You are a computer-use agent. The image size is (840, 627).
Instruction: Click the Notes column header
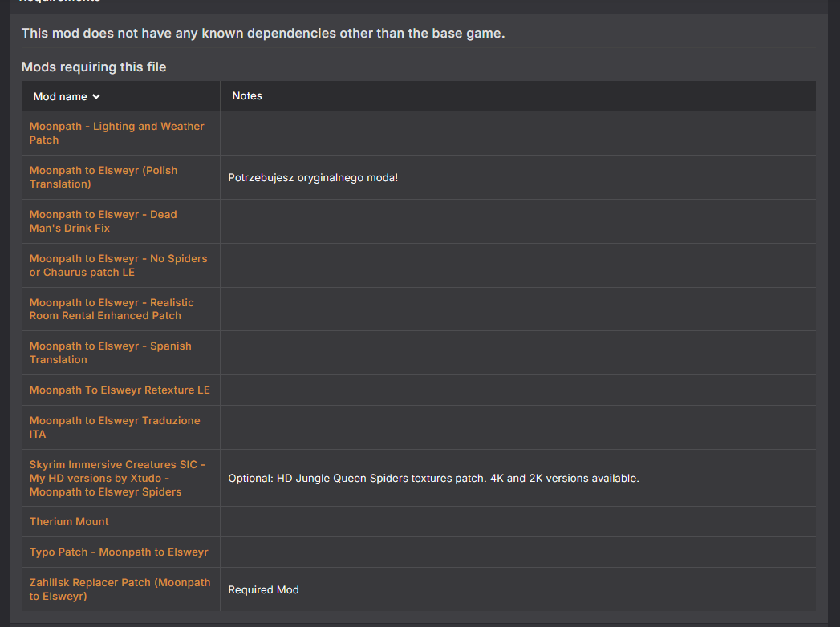(x=247, y=96)
